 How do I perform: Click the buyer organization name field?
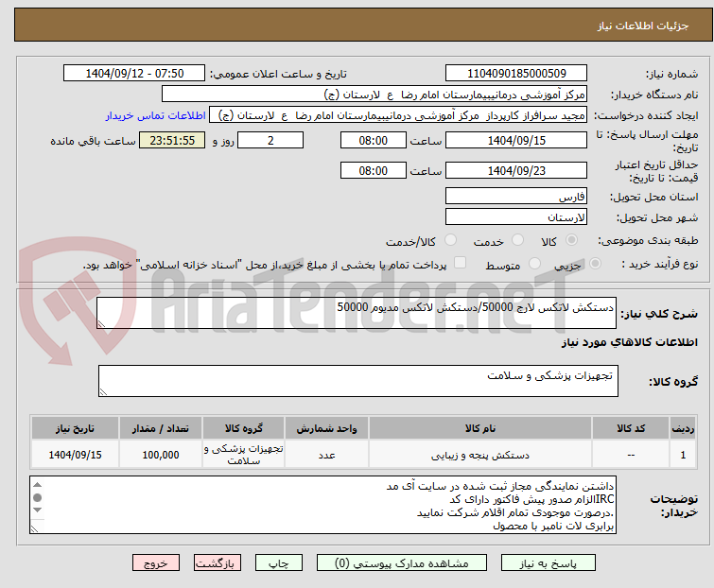[374, 95]
